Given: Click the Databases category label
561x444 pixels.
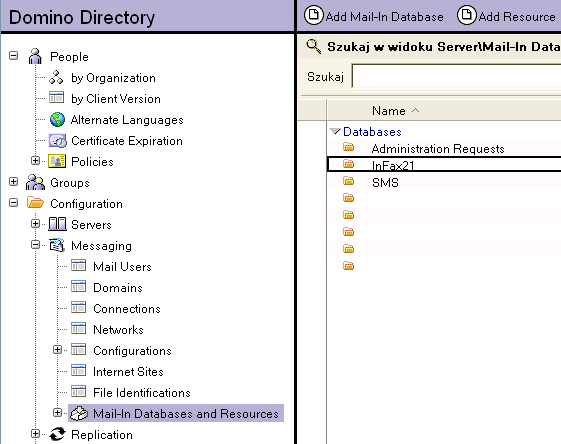Looking at the screenshot, I should click(372, 131).
